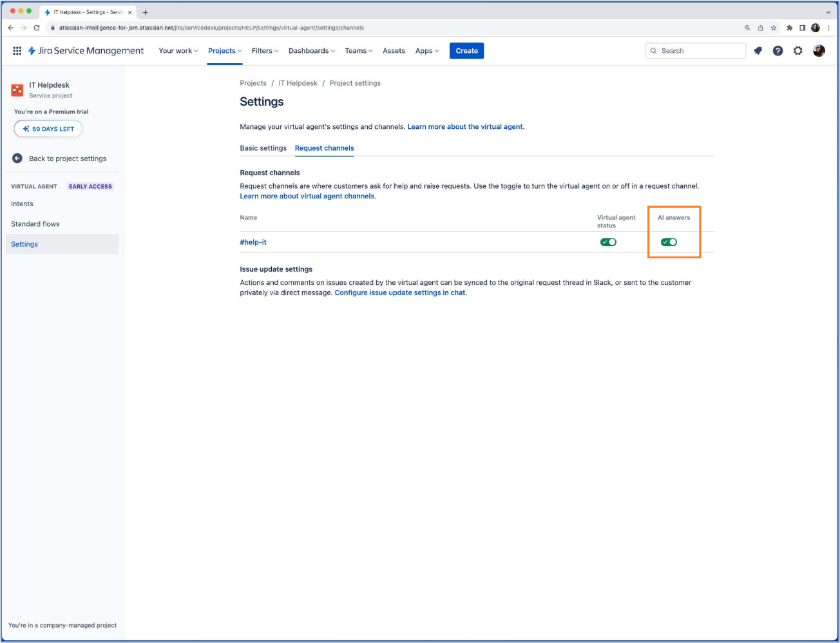
Task: Click the IT Helpdesk project name in sidebar
Action: point(49,85)
